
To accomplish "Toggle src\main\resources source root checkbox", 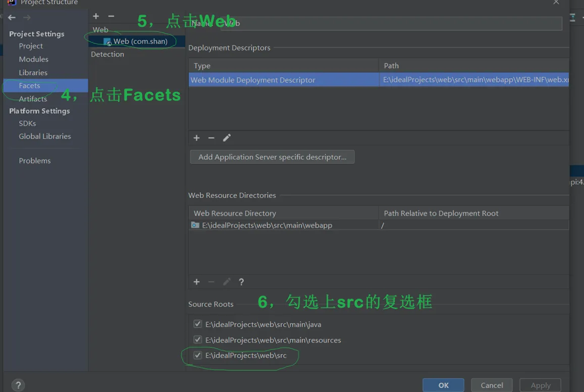I will 198,340.
